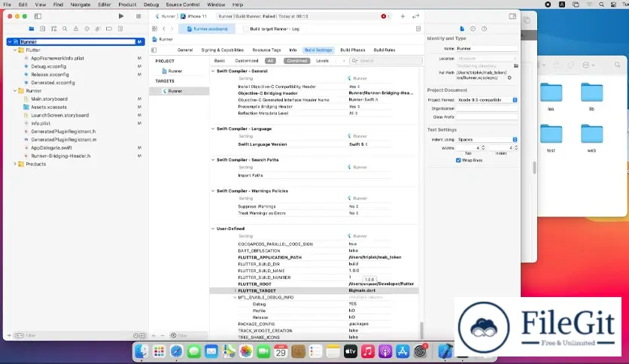The width and height of the screenshot is (629, 364).
Task: Go forward in editor history
Action: (x=172, y=29)
